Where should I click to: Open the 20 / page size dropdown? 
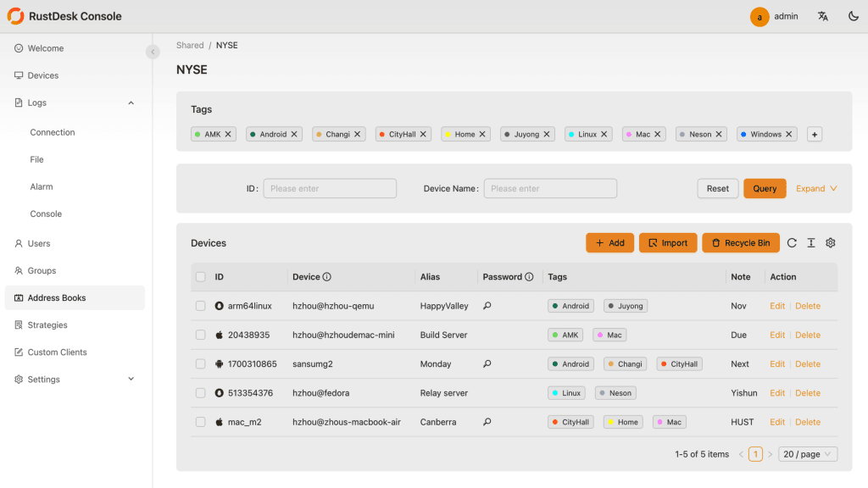click(808, 454)
